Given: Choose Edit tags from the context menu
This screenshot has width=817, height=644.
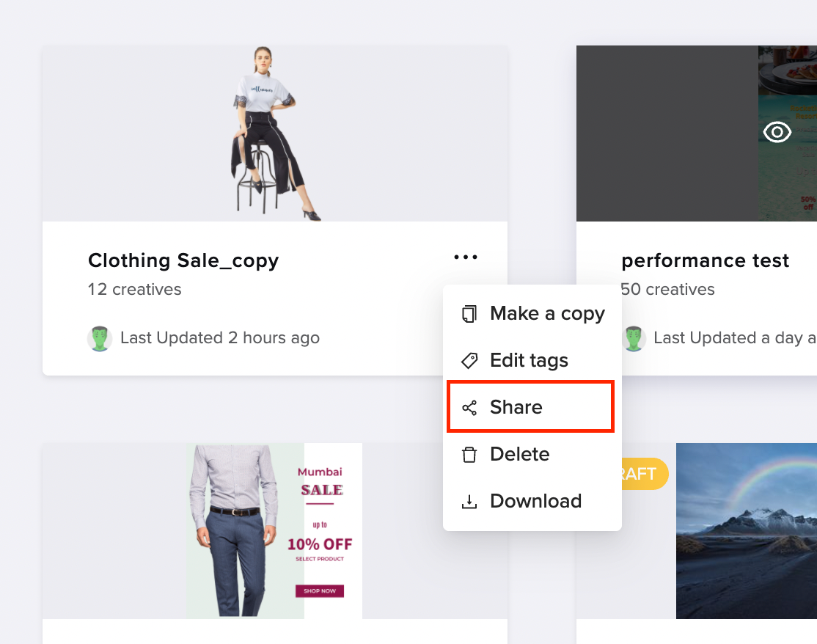Looking at the screenshot, I should click(532, 361).
